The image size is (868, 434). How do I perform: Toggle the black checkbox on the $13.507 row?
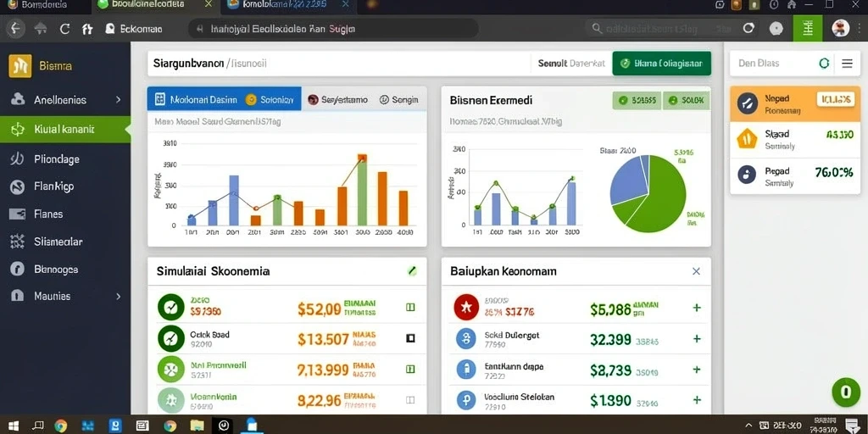(x=410, y=337)
